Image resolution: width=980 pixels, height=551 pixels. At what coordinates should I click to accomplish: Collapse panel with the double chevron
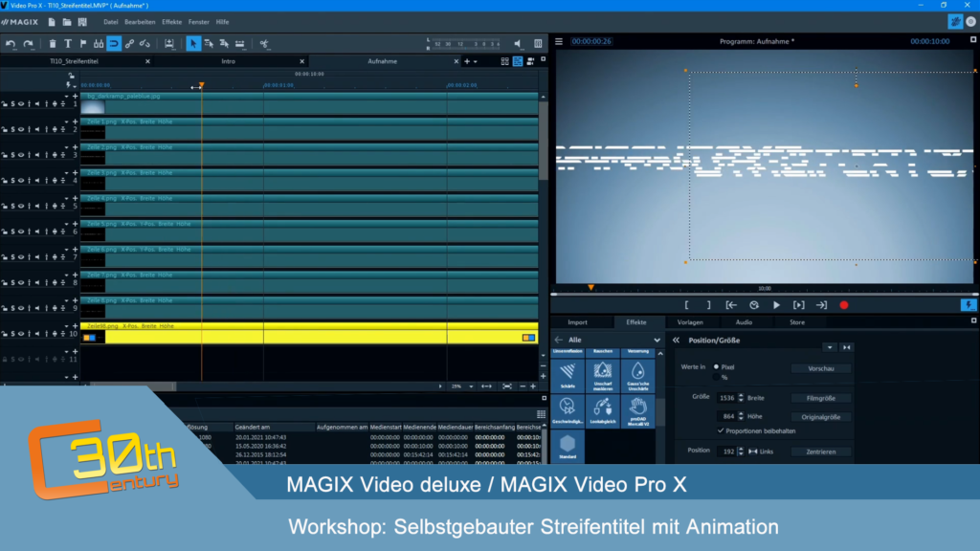point(676,340)
